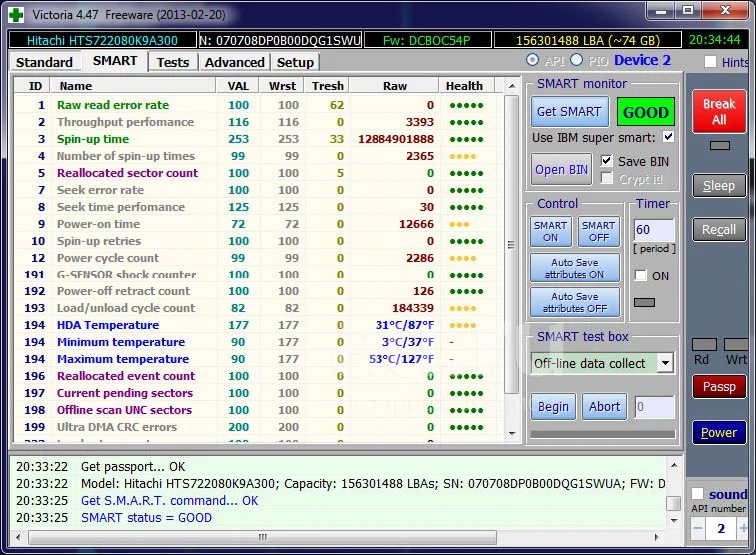The width and height of the screenshot is (756, 555).
Task: Click the Hitachi HTS722080K9A300 model field
Action: [102, 40]
